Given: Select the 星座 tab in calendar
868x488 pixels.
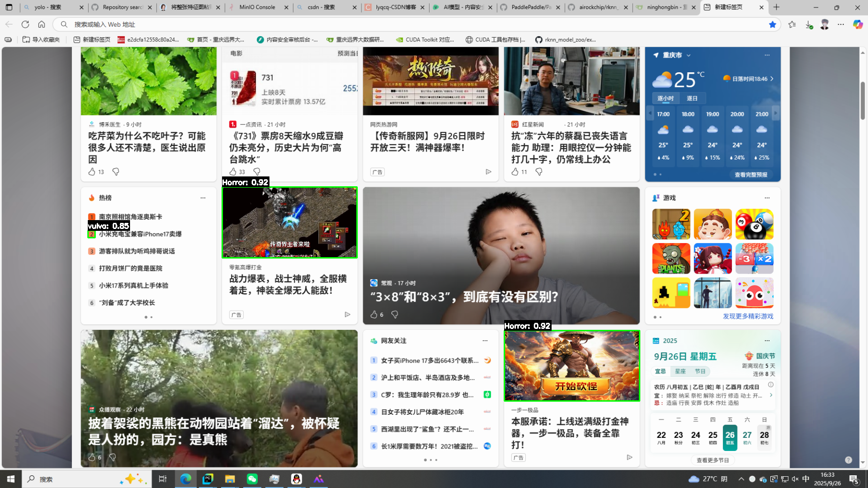Looking at the screenshot, I should tap(680, 371).
